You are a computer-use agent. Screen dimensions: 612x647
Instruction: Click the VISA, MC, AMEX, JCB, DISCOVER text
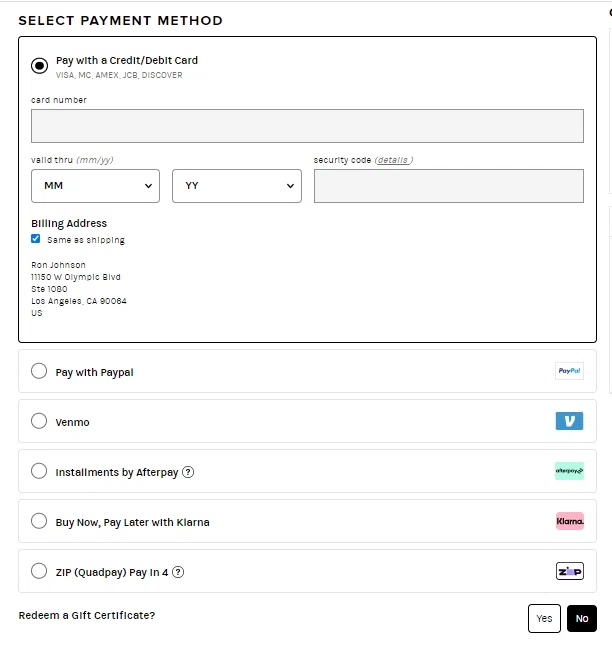(x=119, y=75)
